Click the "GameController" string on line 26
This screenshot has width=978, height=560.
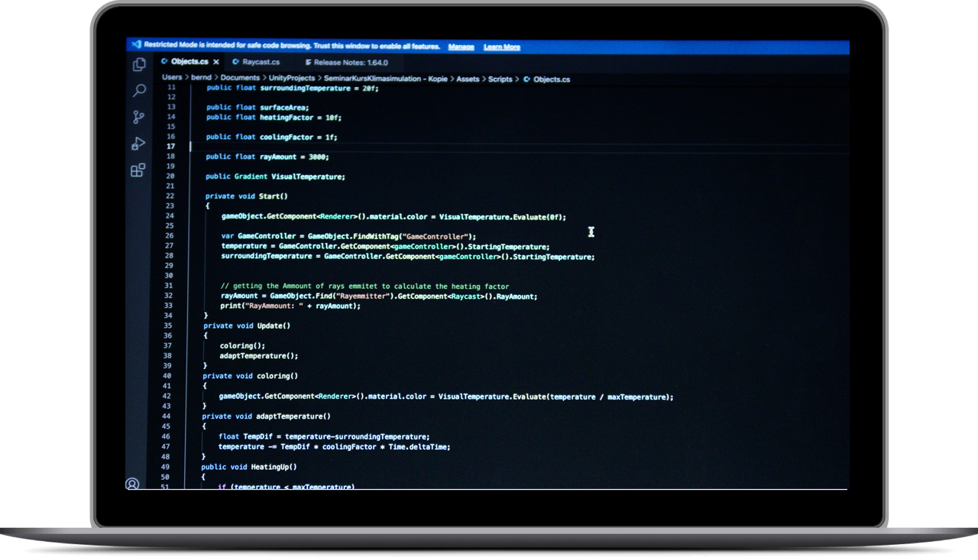tap(435, 236)
